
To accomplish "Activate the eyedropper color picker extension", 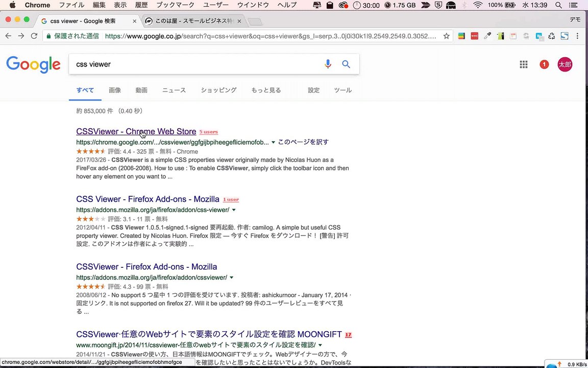I will pyautogui.click(x=487, y=36).
